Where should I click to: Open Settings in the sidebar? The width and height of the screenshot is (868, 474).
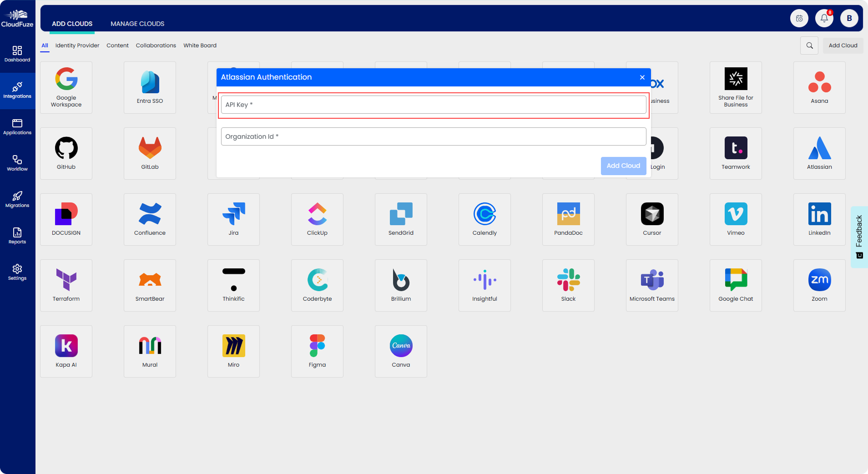17,272
